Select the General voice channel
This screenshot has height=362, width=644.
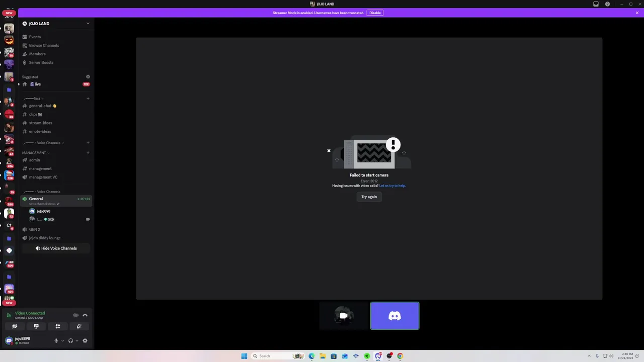(x=55, y=201)
